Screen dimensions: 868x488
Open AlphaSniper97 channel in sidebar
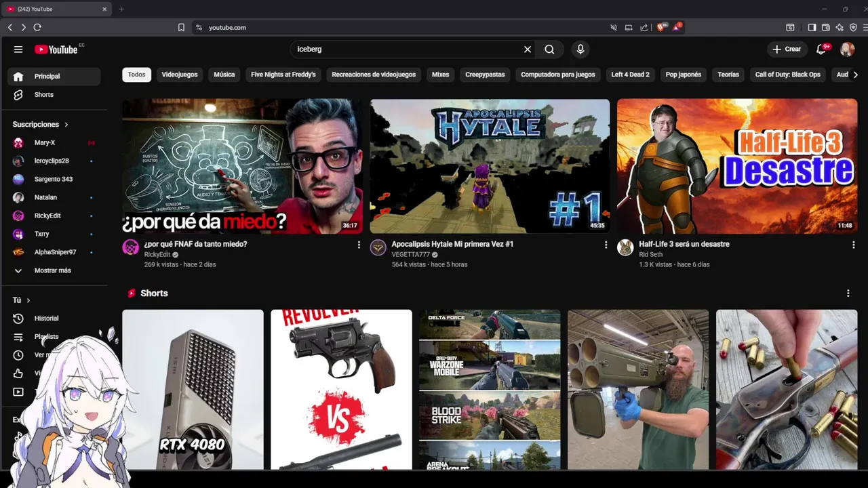(54, 253)
